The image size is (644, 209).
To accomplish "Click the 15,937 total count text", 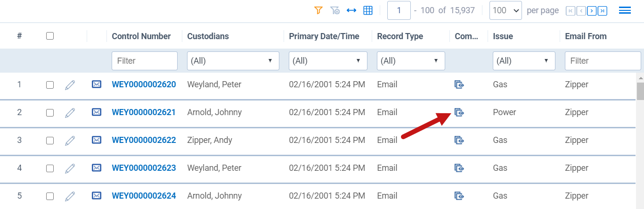I will (x=462, y=10).
